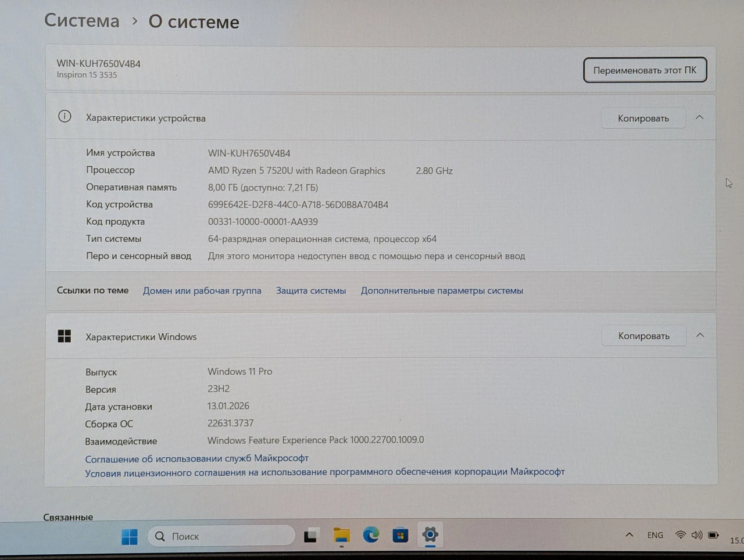744x560 pixels.
Task: Click the Settings gear icon in the taskbar
Action: tap(430, 535)
